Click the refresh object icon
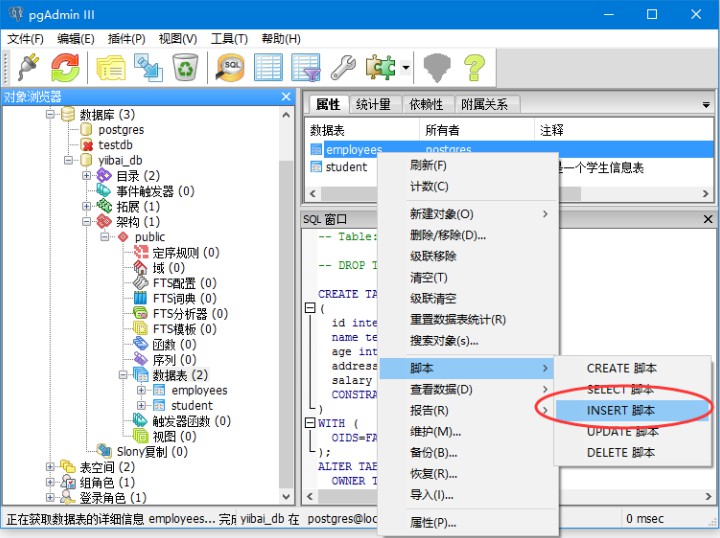 [x=65, y=67]
